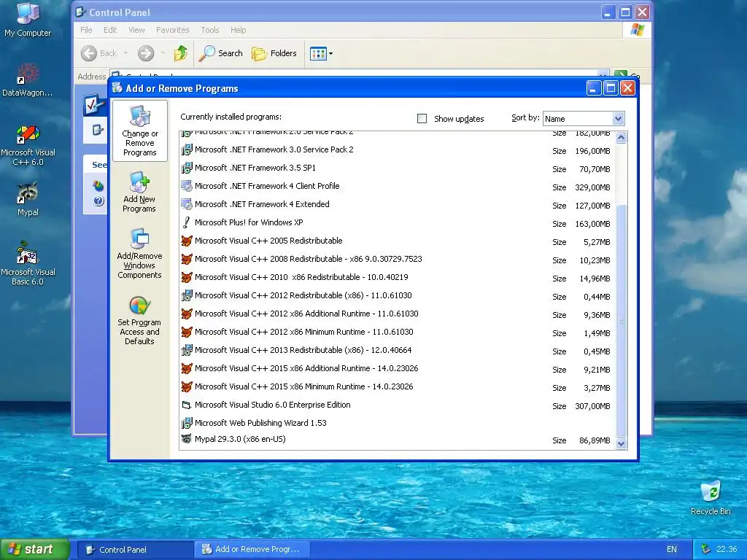The image size is (747, 560).
Task: Click the 22.36 taskbar clock
Action: point(727,550)
